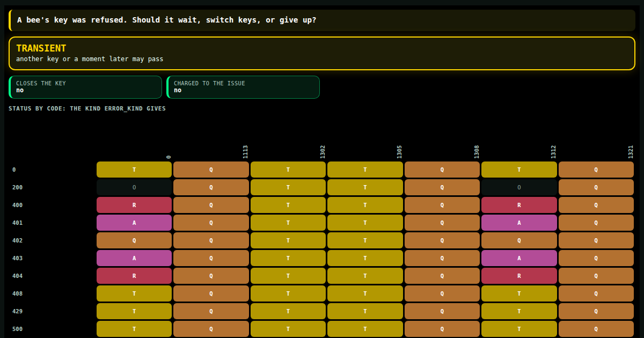This screenshot has width=644, height=338.
Task: Select T cell at row 0, column 0
Action: [x=134, y=170]
